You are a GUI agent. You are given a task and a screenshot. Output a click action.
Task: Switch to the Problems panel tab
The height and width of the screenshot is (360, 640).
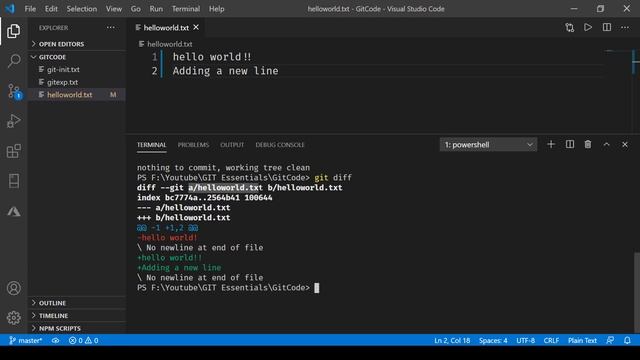193,145
